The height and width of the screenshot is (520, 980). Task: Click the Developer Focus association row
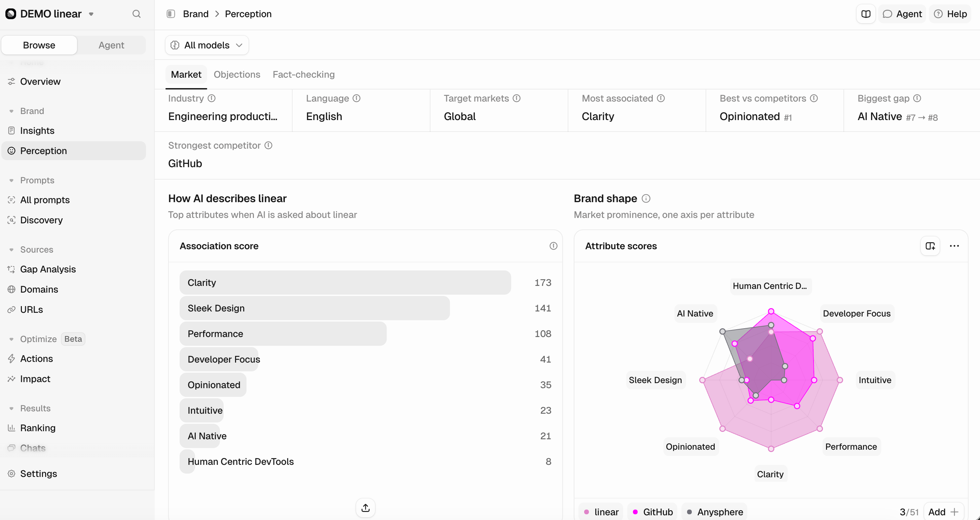tap(365, 359)
